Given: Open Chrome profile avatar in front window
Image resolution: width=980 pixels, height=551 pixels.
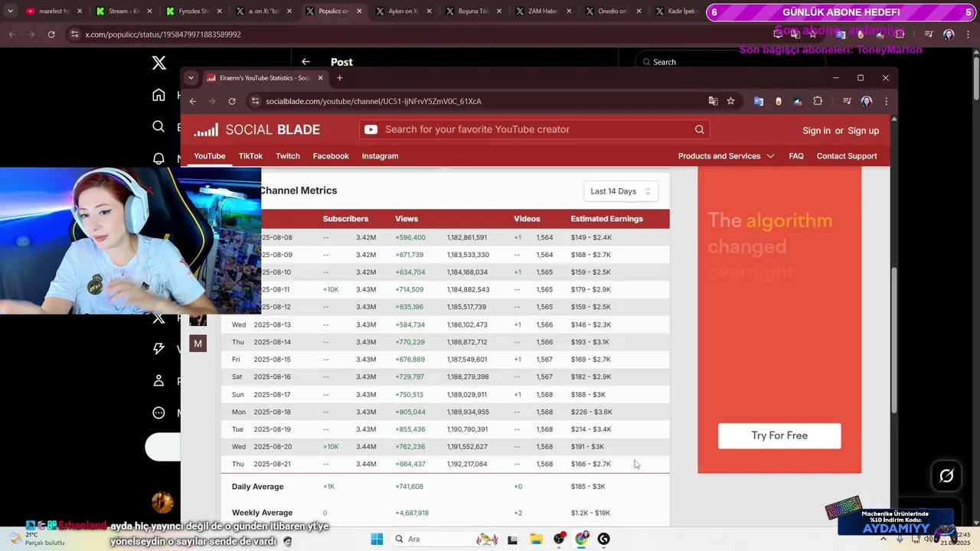Looking at the screenshot, I should click(867, 101).
